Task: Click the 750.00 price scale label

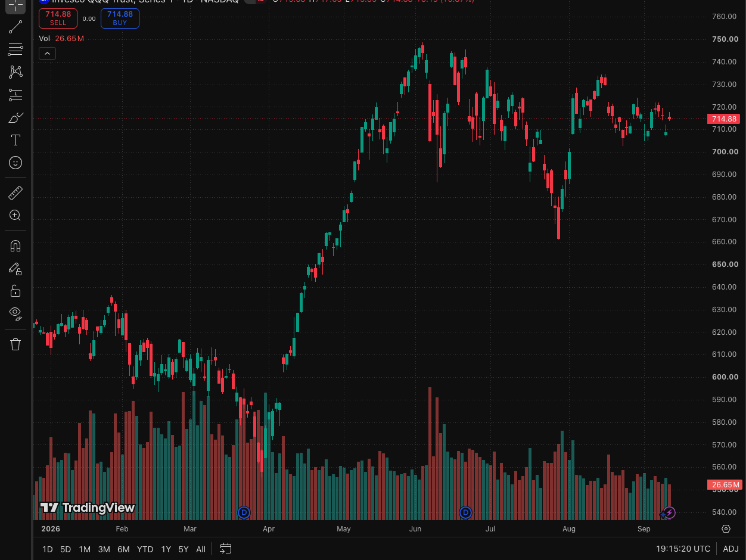Action: point(725,39)
